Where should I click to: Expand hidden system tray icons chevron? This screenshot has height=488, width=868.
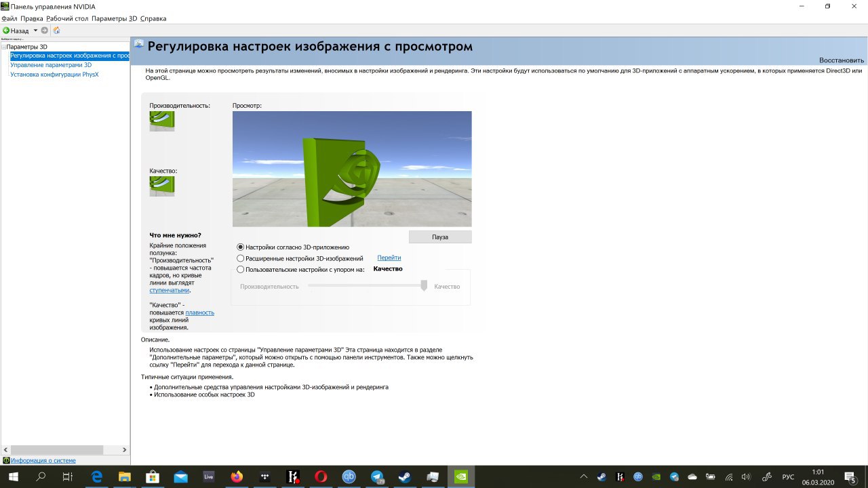click(x=583, y=477)
